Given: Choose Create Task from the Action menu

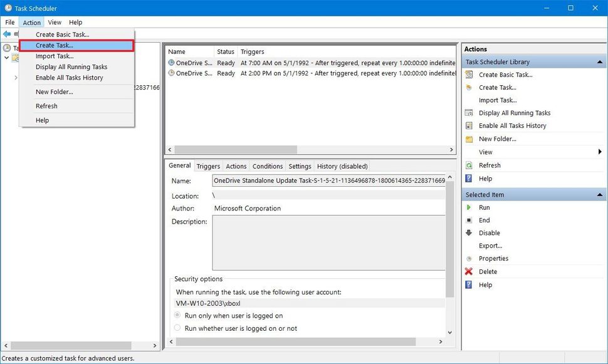Looking at the screenshot, I should pyautogui.click(x=55, y=45).
